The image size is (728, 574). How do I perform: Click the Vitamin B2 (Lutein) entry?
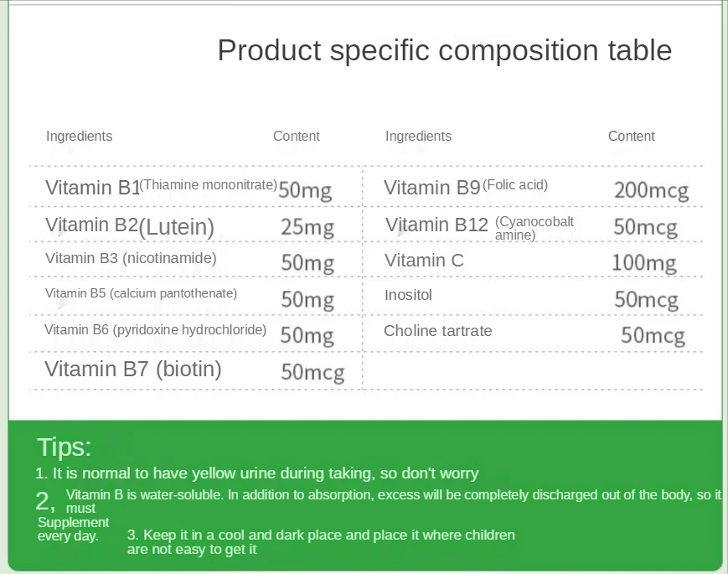tap(130, 225)
